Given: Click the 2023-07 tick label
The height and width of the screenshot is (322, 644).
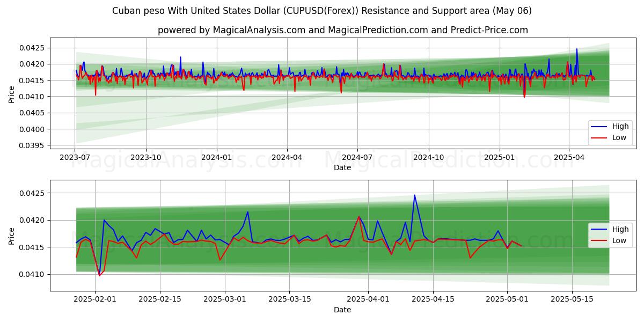Looking at the screenshot, I should pos(75,158).
